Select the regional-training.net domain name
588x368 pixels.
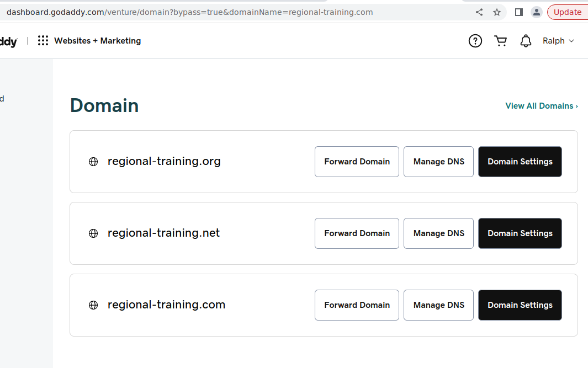coord(163,233)
